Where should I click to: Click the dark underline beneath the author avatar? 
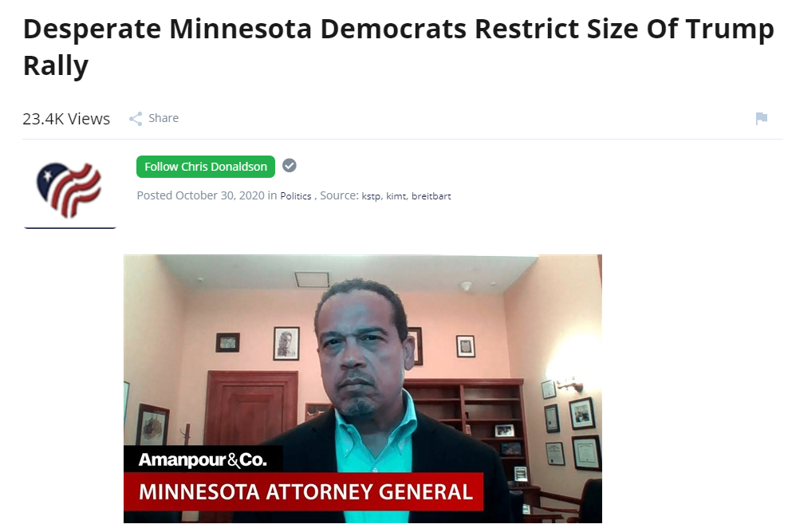click(x=70, y=227)
